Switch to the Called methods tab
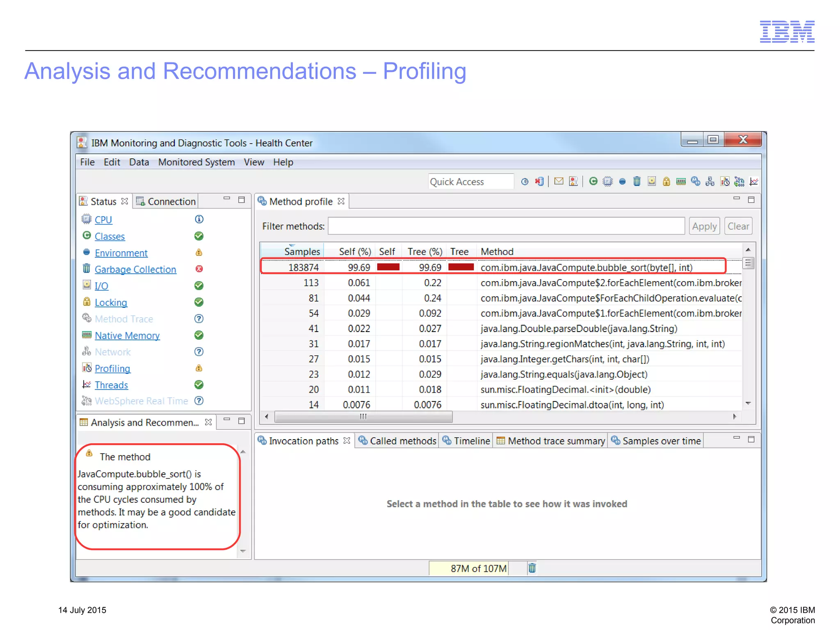This screenshot has height=630, width=840. [397, 441]
